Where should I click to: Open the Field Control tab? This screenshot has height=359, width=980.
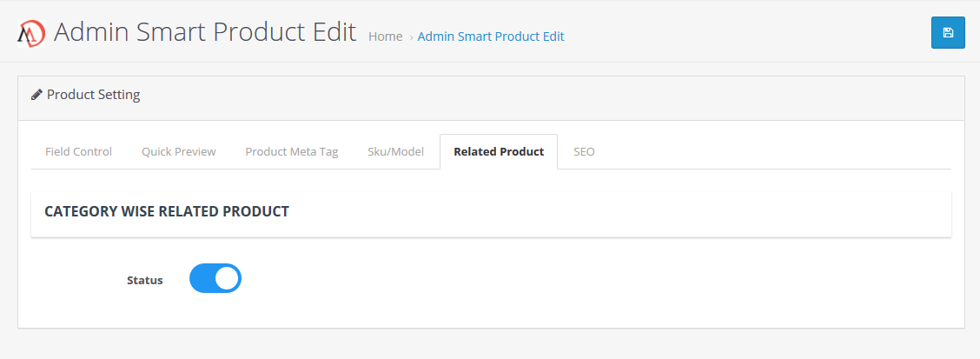pos(79,151)
